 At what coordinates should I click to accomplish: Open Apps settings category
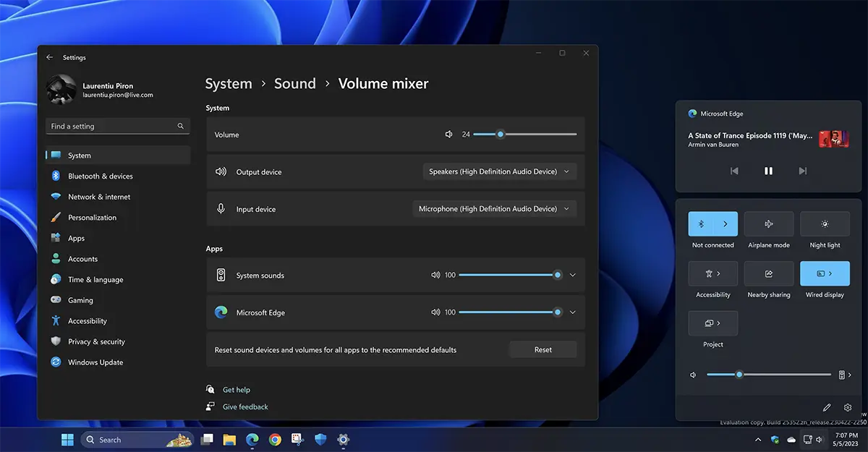pyautogui.click(x=118, y=238)
